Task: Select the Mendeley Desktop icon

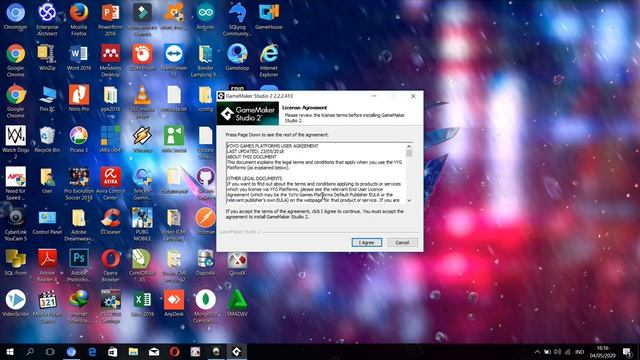Action: click(x=110, y=60)
